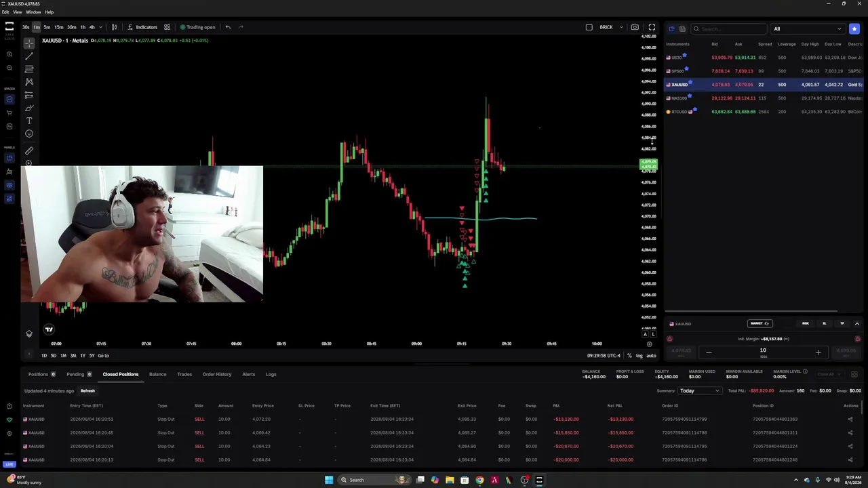Open the Go to date option
The height and width of the screenshot is (488, 868).
click(103, 356)
